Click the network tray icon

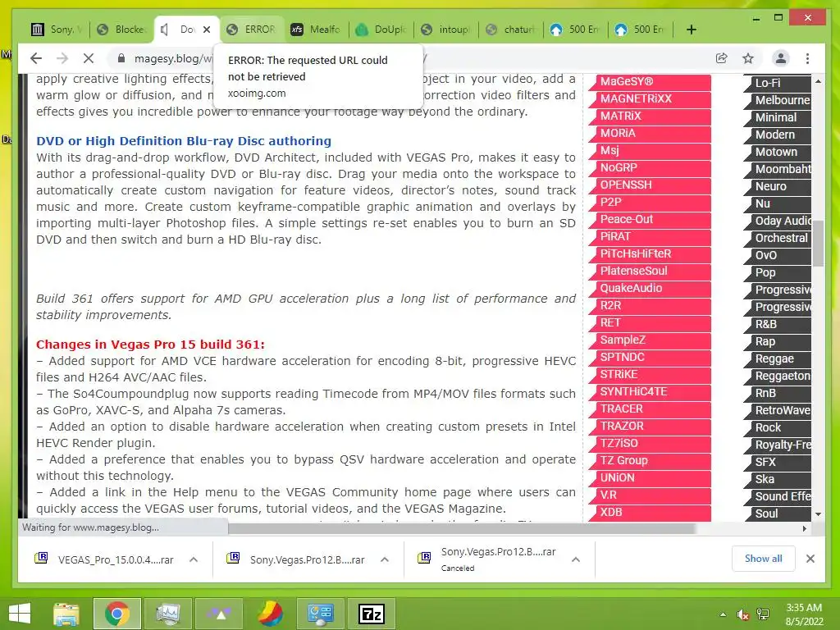click(x=763, y=614)
